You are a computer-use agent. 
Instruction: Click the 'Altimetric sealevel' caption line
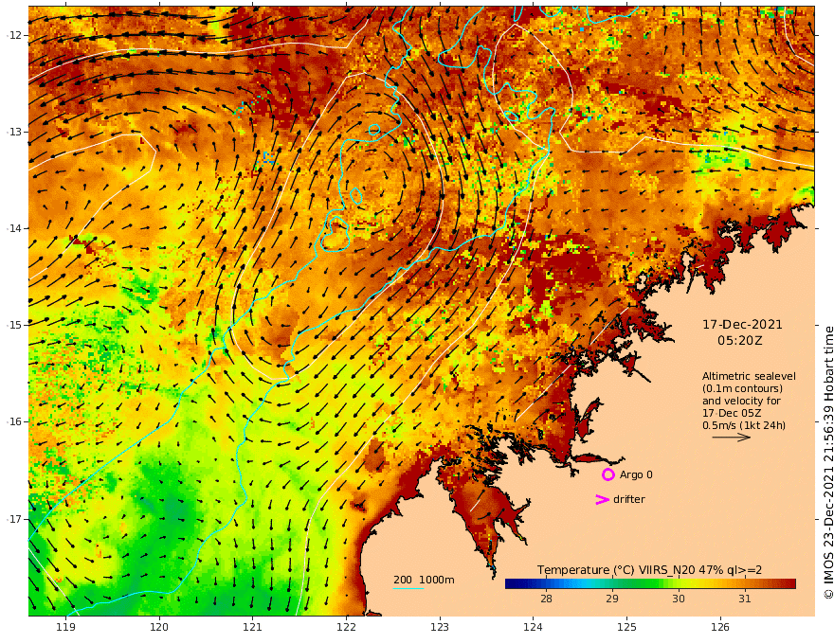click(x=749, y=376)
